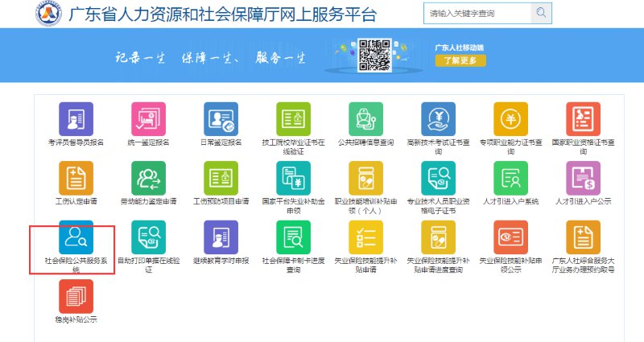Open 劳动能力鉴定申请 icon
The width and height of the screenshot is (644, 342).
tap(148, 178)
